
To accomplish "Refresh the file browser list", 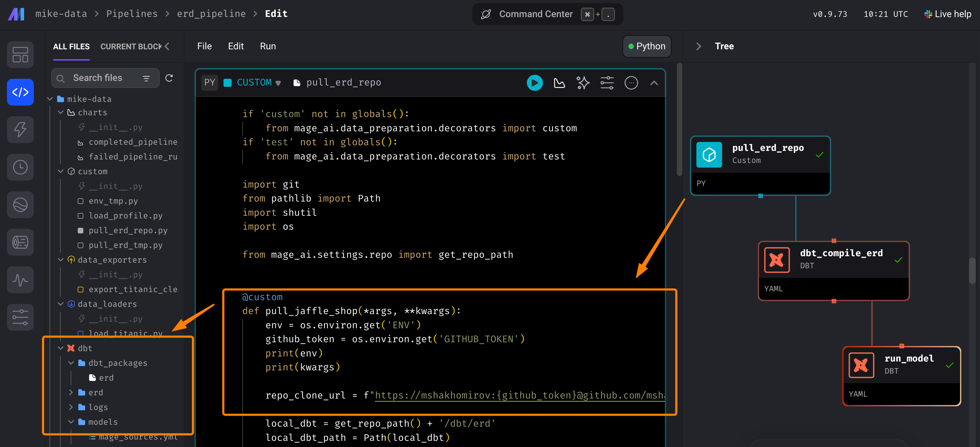I will pos(169,78).
